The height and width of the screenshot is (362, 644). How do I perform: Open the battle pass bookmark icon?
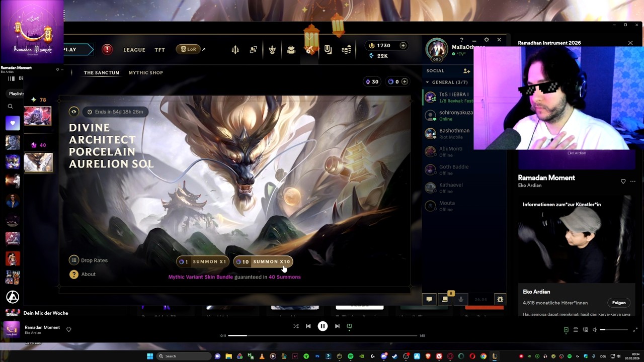(328, 49)
